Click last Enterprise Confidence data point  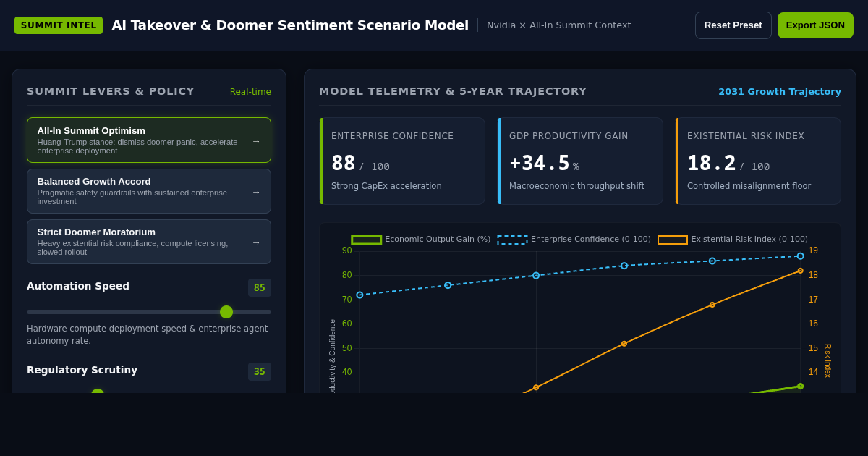801,256
